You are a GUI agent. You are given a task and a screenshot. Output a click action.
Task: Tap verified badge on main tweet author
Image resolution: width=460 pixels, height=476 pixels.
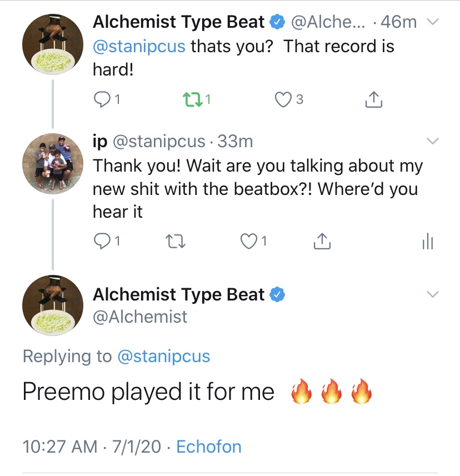pos(277,294)
